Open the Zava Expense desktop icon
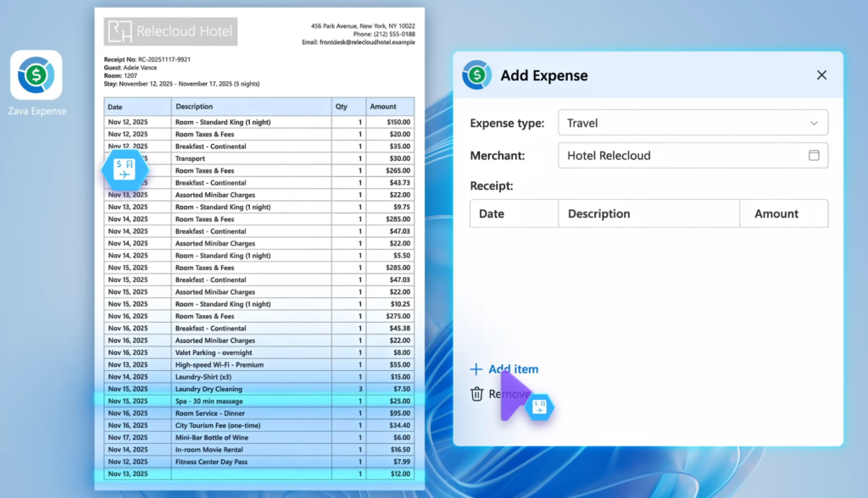The height and width of the screenshot is (498, 868). click(36, 75)
